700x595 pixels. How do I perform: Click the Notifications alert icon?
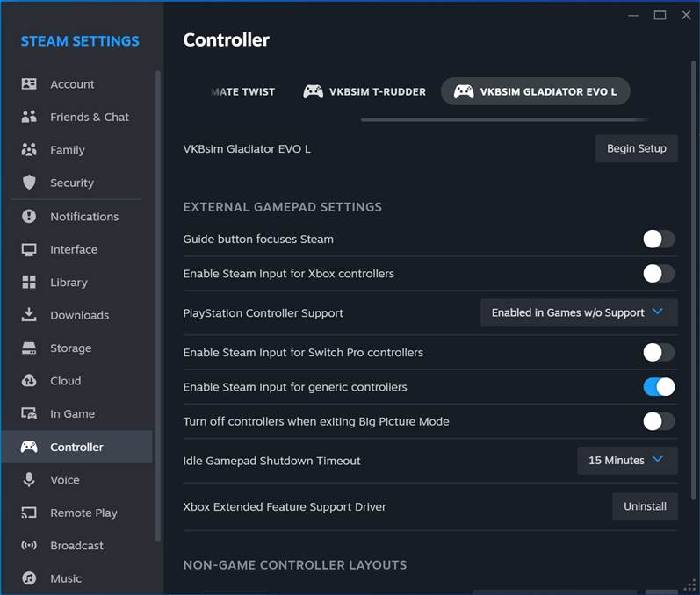pyautogui.click(x=29, y=216)
